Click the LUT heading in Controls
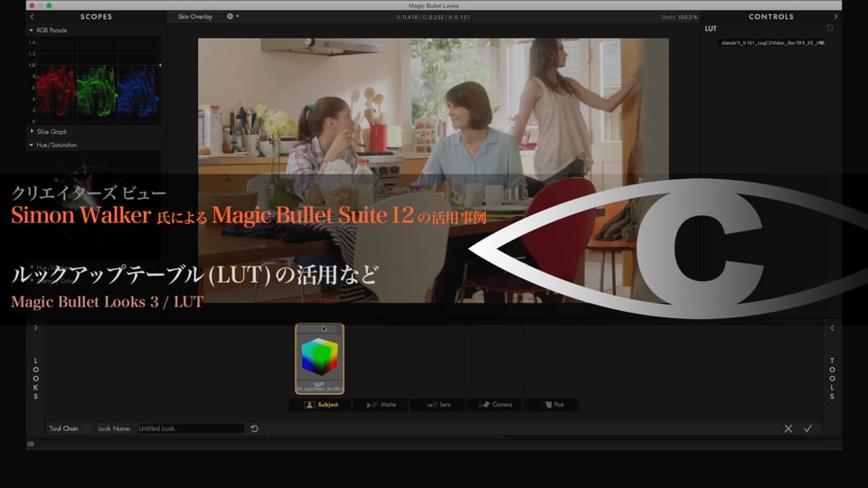The width and height of the screenshot is (868, 488). tap(711, 28)
